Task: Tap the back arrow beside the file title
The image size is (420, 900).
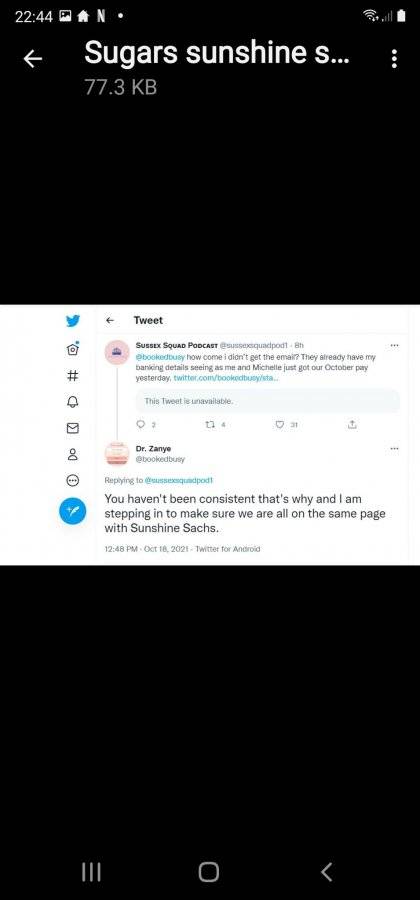Action: (33, 58)
